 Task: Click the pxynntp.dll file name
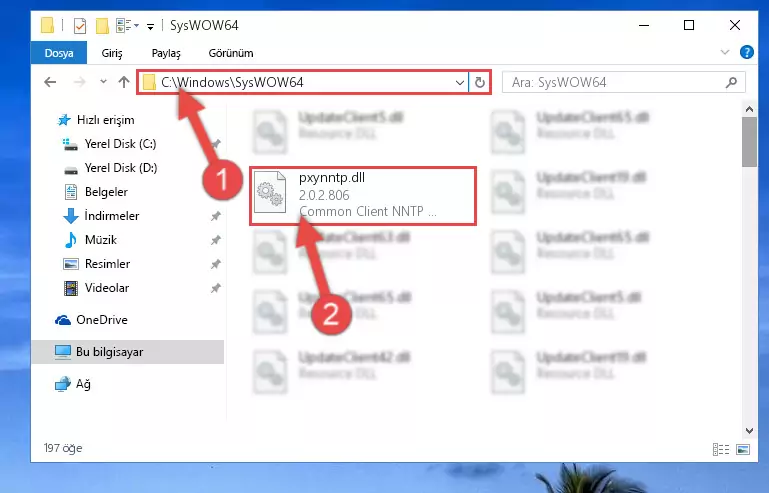tap(332, 178)
